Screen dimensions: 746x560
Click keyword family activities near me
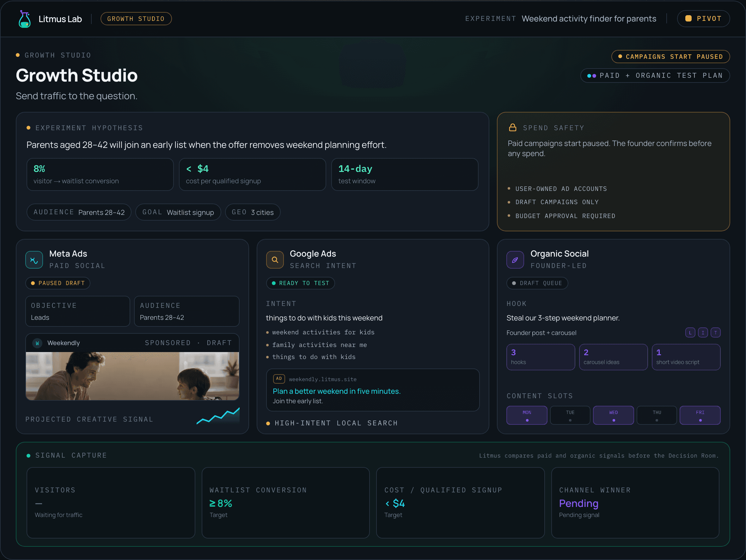pyautogui.click(x=319, y=345)
